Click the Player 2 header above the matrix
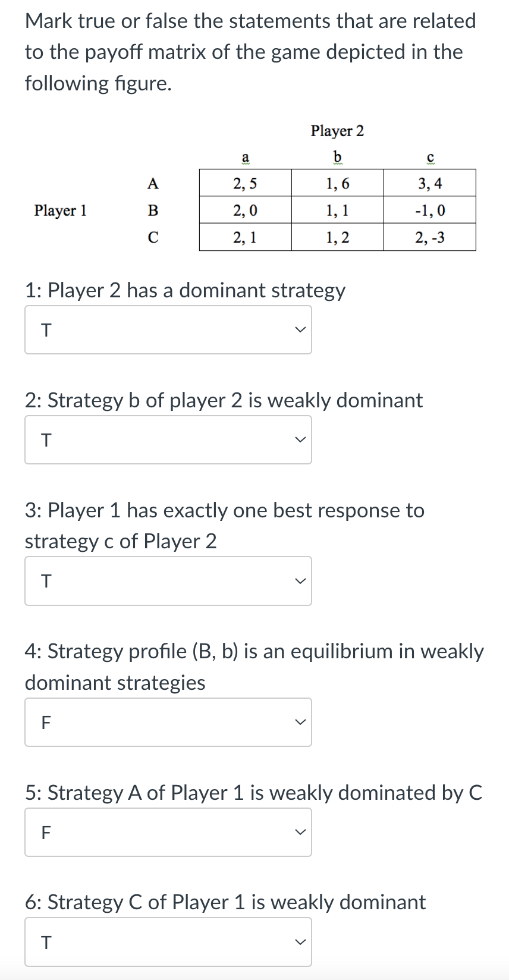 point(337,131)
